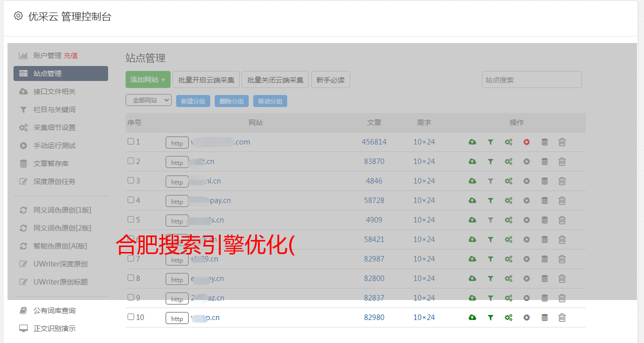Open the http protocol selector in row 2

[x=177, y=162]
